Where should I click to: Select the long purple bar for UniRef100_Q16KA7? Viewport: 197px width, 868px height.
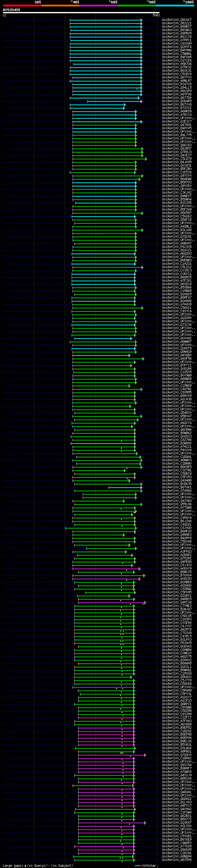tap(112, 823)
